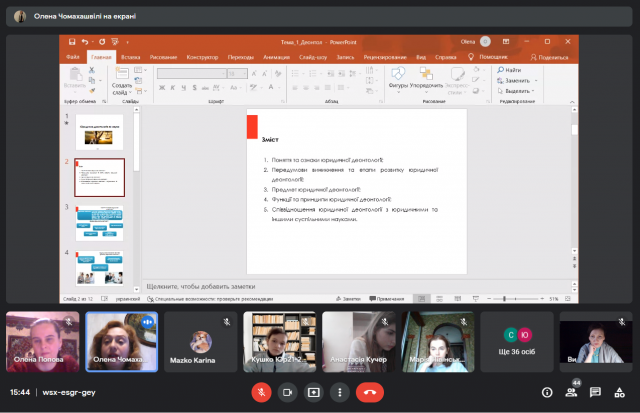Toggle the camera on or off
This screenshot has height=413, width=640.
288,392
